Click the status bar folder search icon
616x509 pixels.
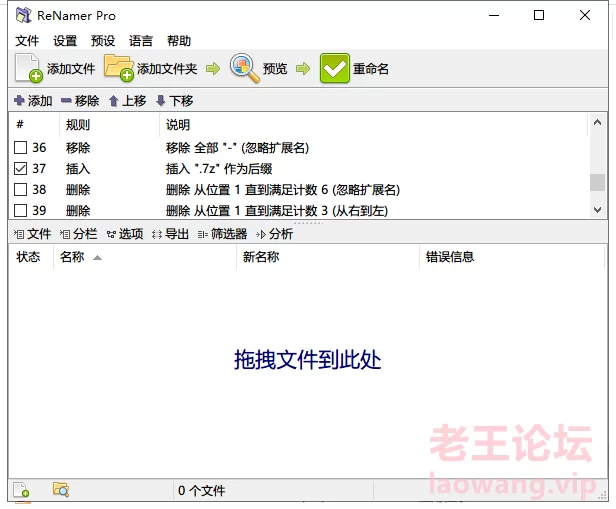coord(61,489)
